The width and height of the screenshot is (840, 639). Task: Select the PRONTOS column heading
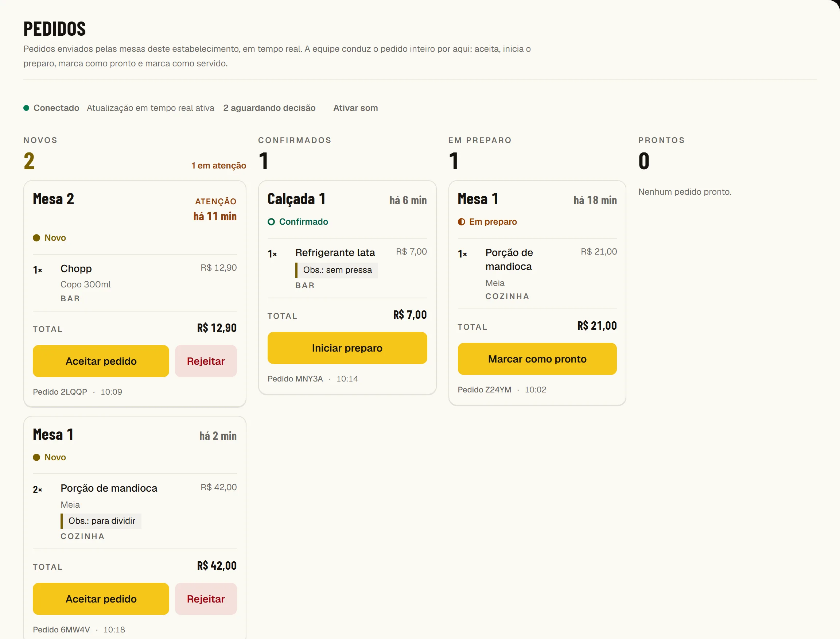coord(661,140)
